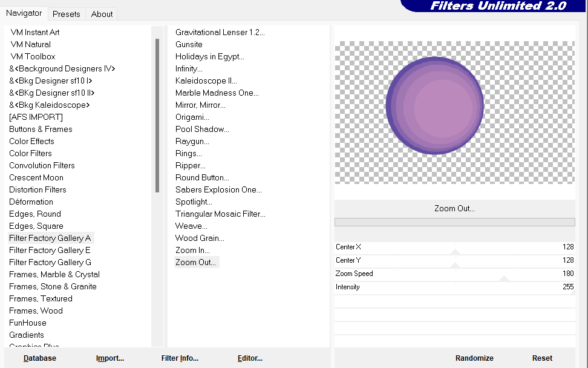Choose the Round Button... filter

coord(202,177)
